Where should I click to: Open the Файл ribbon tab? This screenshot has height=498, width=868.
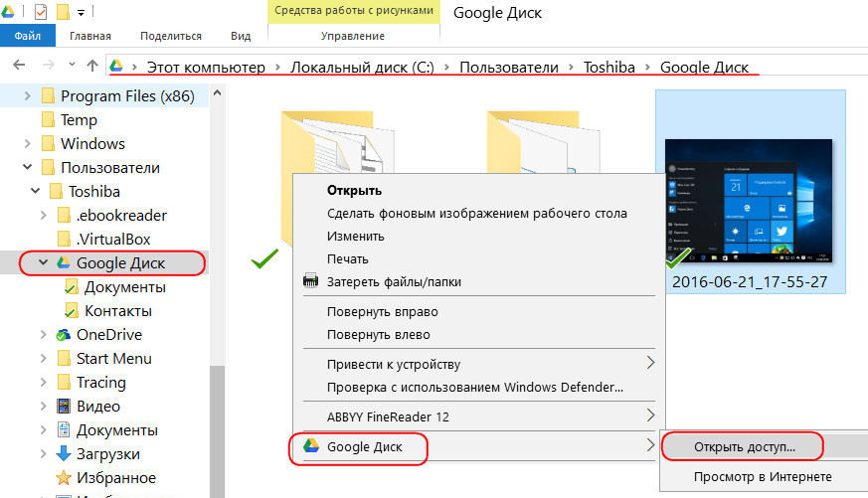[28, 36]
